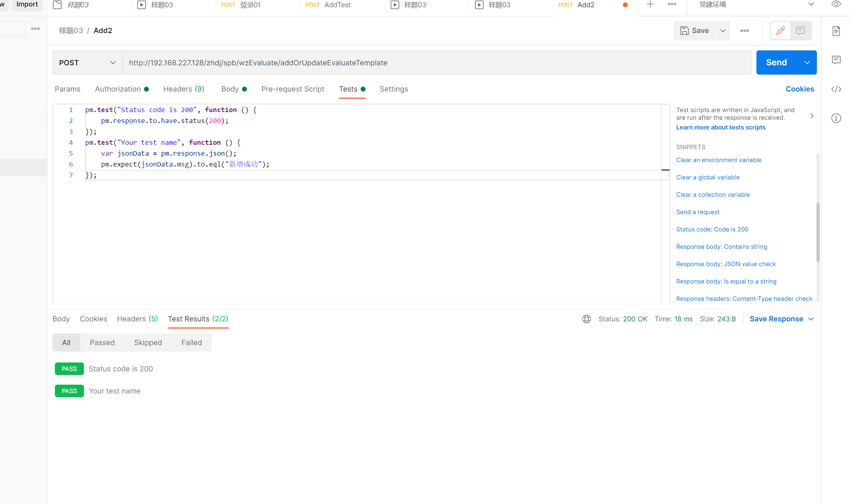This screenshot has width=850, height=504.
Task: Insert snippet Clear an environment variable
Action: point(718,160)
